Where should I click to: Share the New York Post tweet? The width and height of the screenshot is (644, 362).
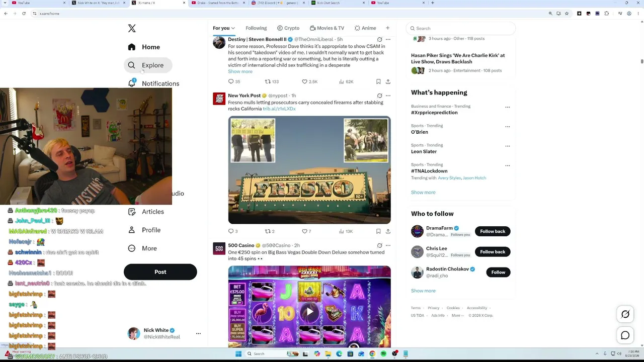(x=388, y=231)
